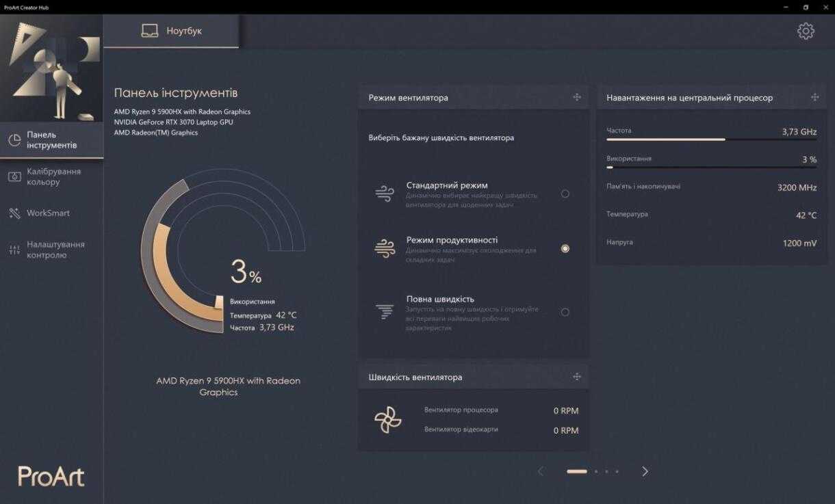Image resolution: width=835 pixels, height=504 pixels.
Task: Click the move handle on Режим вентилятора panel
Action: coord(577,97)
